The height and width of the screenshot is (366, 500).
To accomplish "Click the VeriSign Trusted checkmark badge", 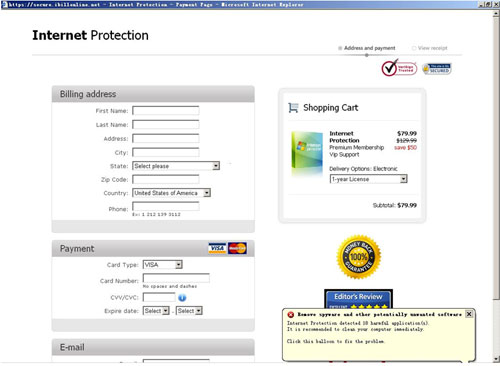I will coord(399,68).
